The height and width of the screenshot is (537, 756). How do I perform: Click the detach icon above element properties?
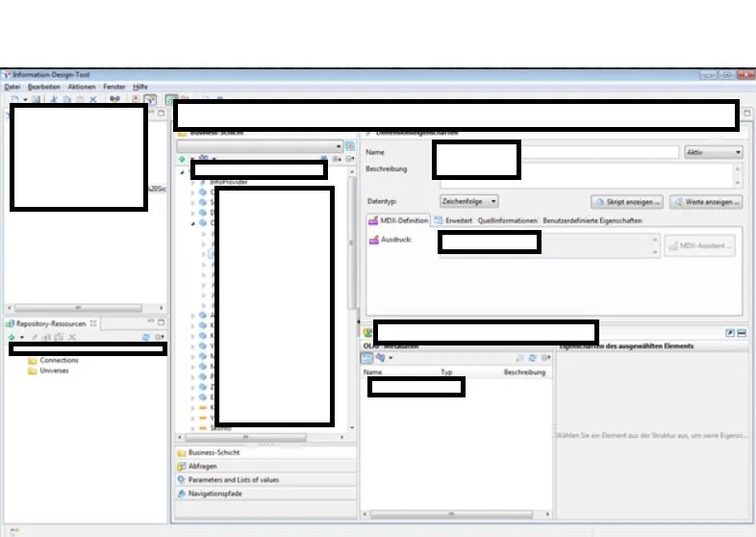[730, 333]
